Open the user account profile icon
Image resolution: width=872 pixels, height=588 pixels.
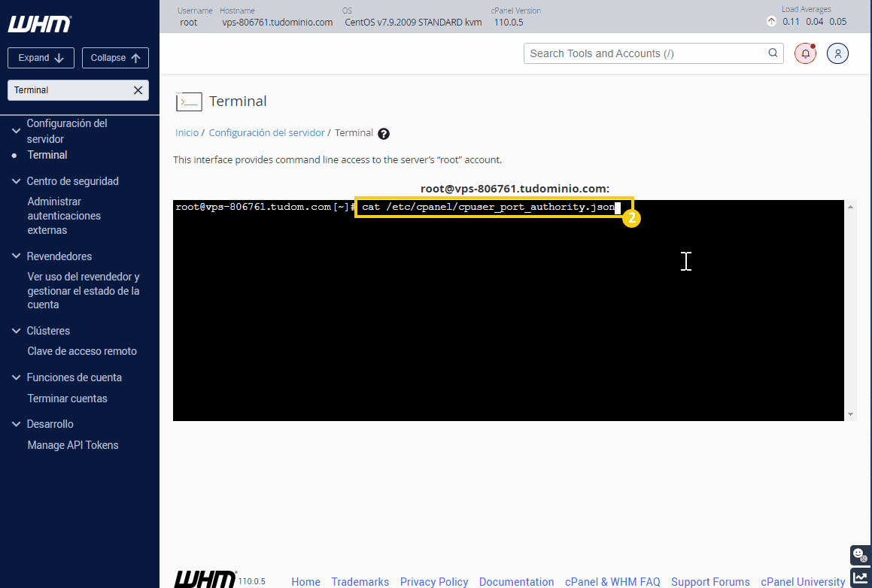coord(837,53)
